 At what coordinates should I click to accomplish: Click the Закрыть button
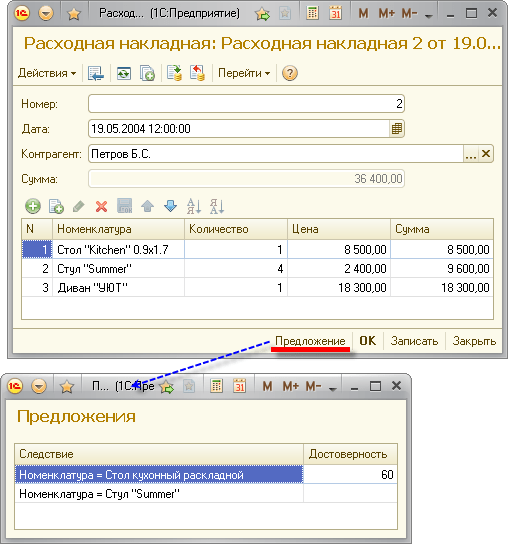(x=474, y=341)
